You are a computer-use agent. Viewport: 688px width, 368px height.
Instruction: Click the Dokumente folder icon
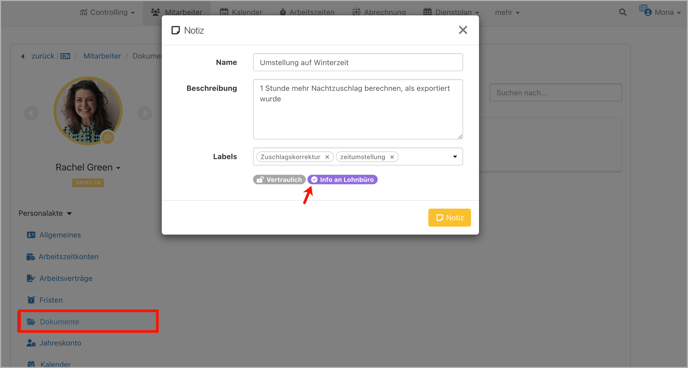click(31, 322)
